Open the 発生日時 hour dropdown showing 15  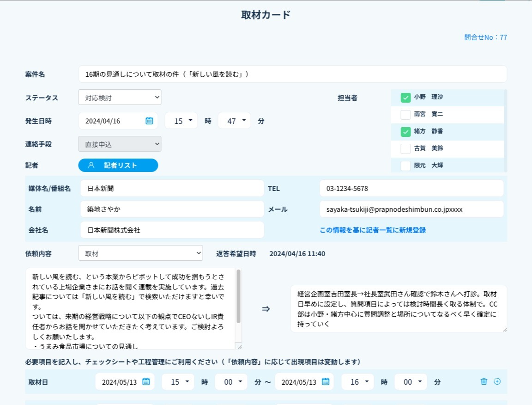click(x=181, y=121)
